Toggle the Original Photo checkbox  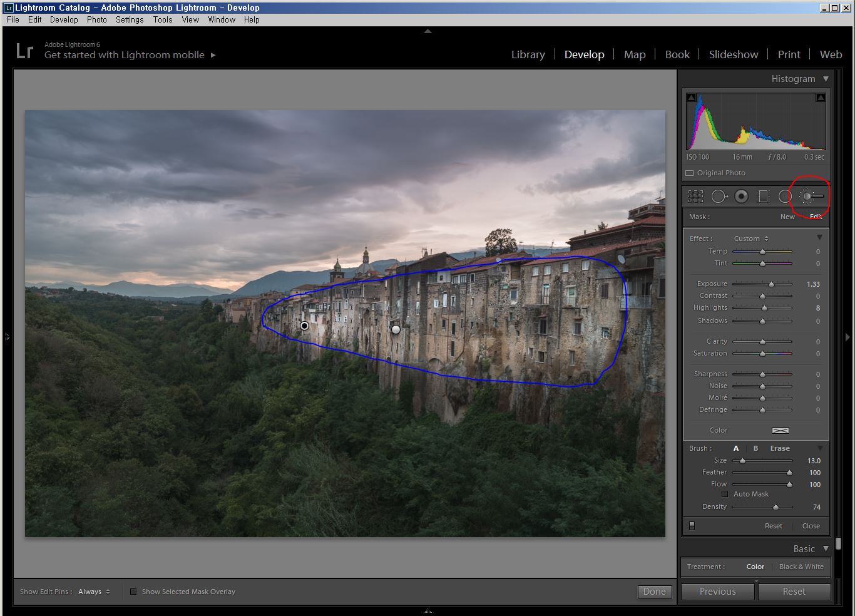coord(690,173)
